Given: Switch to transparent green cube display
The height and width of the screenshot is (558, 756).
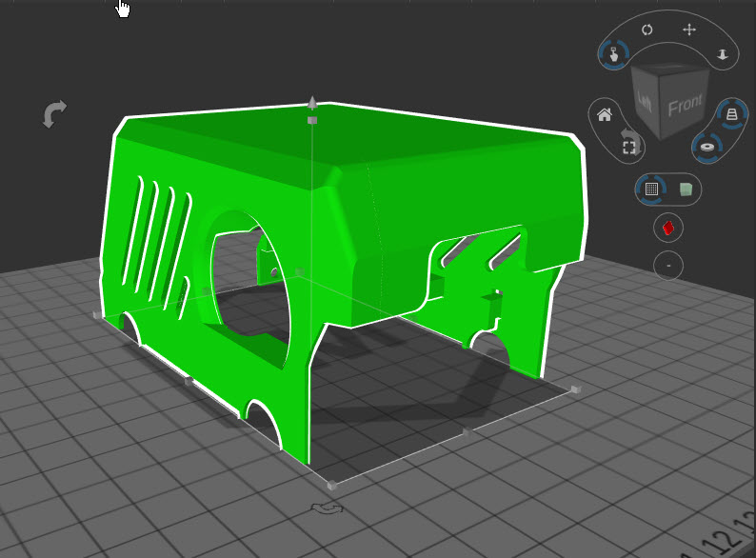Looking at the screenshot, I should pos(686,189).
